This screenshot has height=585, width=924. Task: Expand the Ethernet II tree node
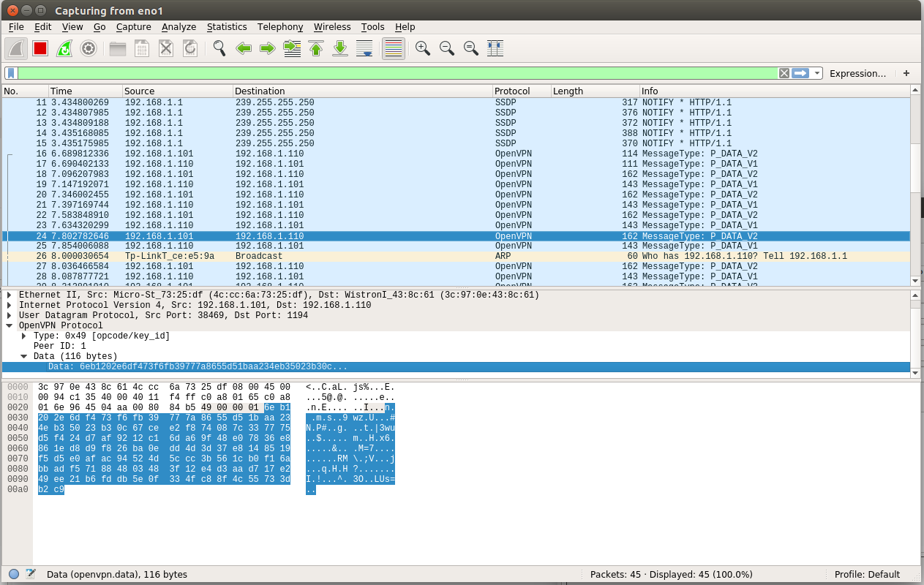click(x=9, y=295)
